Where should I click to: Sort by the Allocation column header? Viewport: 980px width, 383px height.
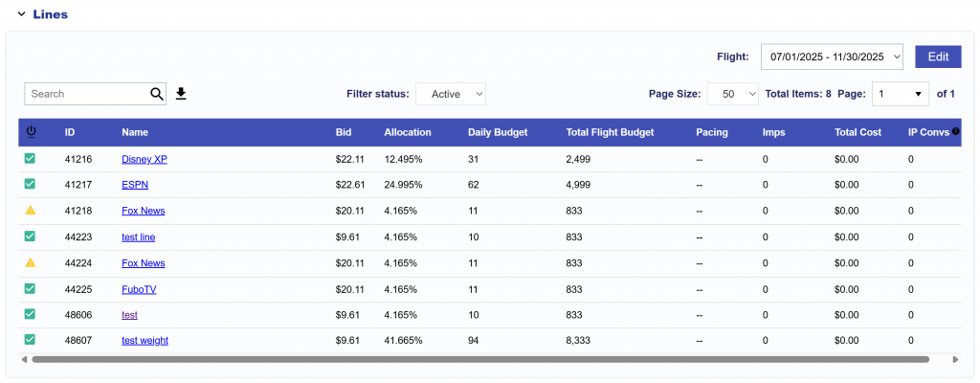pyautogui.click(x=407, y=132)
